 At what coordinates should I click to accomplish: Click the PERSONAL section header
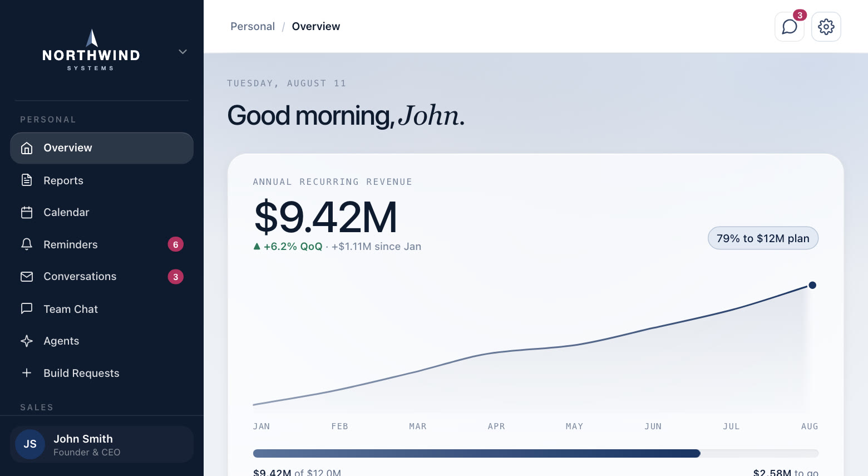48,120
